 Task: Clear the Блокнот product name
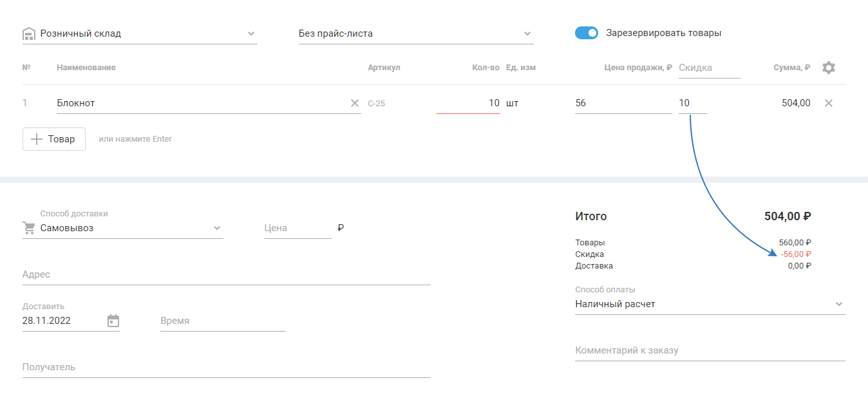click(355, 103)
